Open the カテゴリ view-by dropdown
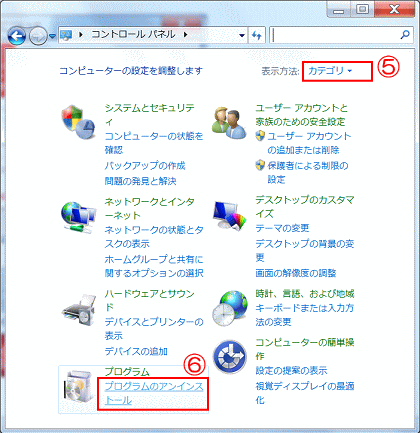Viewport: 420px width, 433px height. 330,71
